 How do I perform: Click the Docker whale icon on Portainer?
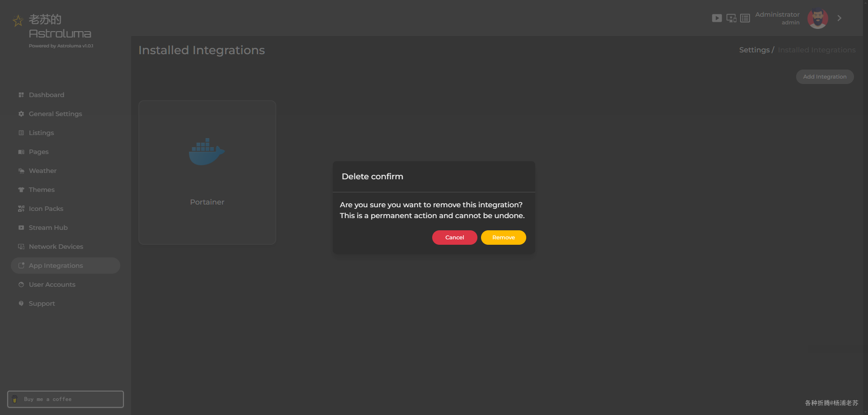click(x=207, y=152)
